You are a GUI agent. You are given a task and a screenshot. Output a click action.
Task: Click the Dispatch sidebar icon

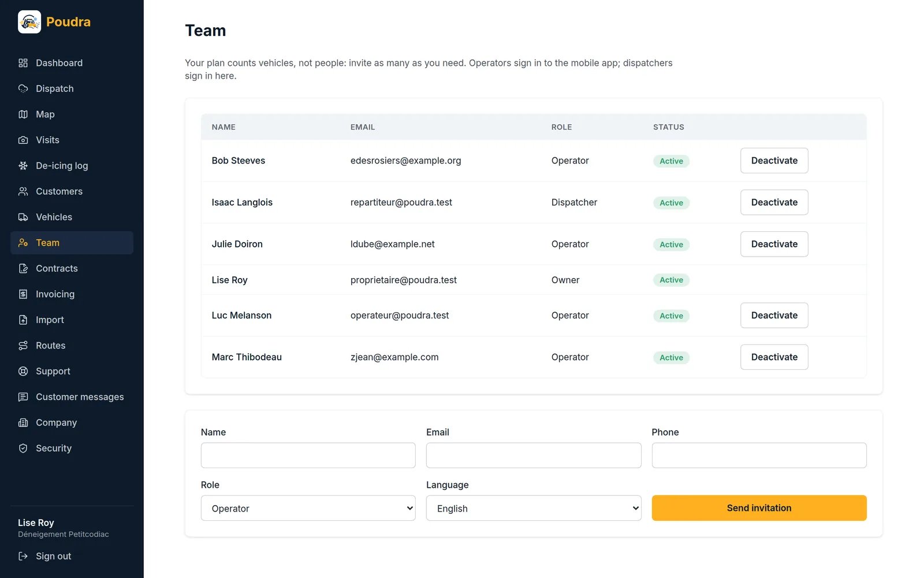pyautogui.click(x=23, y=88)
